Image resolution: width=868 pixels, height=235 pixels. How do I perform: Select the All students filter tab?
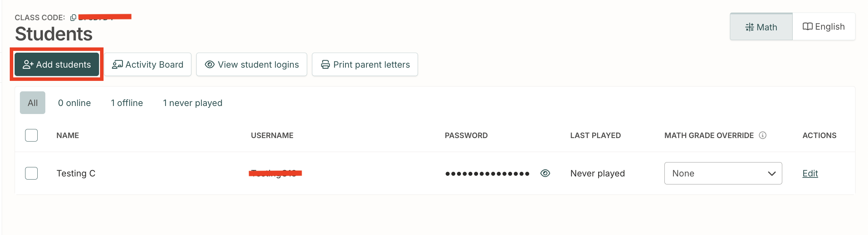tap(32, 103)
